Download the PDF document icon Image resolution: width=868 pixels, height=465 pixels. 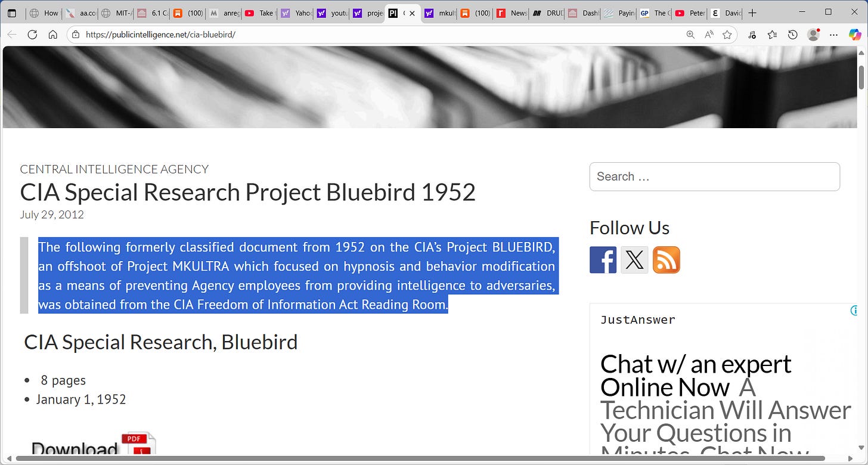point(138,445)
